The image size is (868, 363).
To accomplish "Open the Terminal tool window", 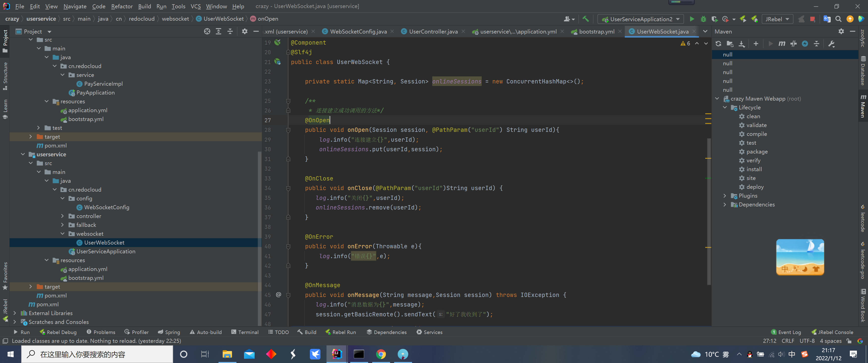I will tap(245, 332).
